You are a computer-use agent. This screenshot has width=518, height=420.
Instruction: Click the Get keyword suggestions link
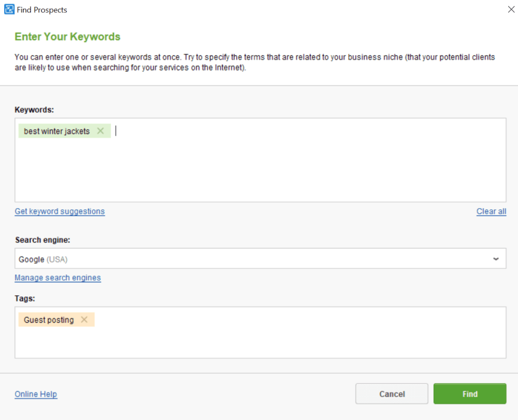(60, 211)
